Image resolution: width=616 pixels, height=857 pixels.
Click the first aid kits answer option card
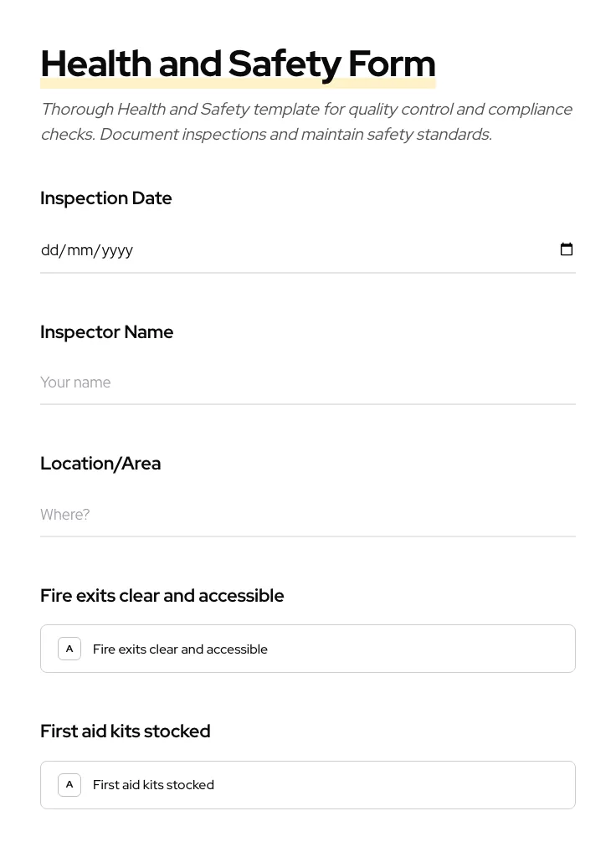[308, 784]
